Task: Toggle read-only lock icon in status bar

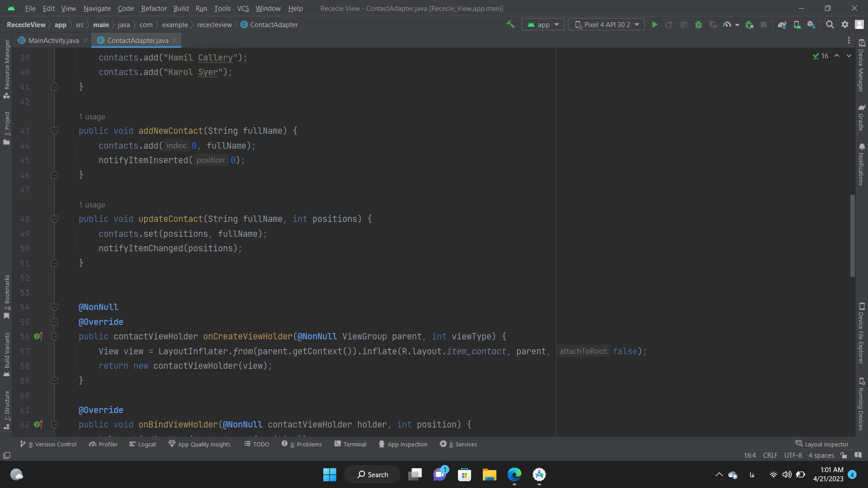Action: click(x=844, y=455)
